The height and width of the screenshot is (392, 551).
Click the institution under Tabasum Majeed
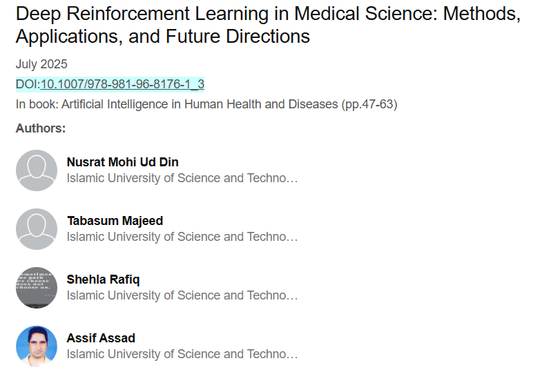[182, 237]
